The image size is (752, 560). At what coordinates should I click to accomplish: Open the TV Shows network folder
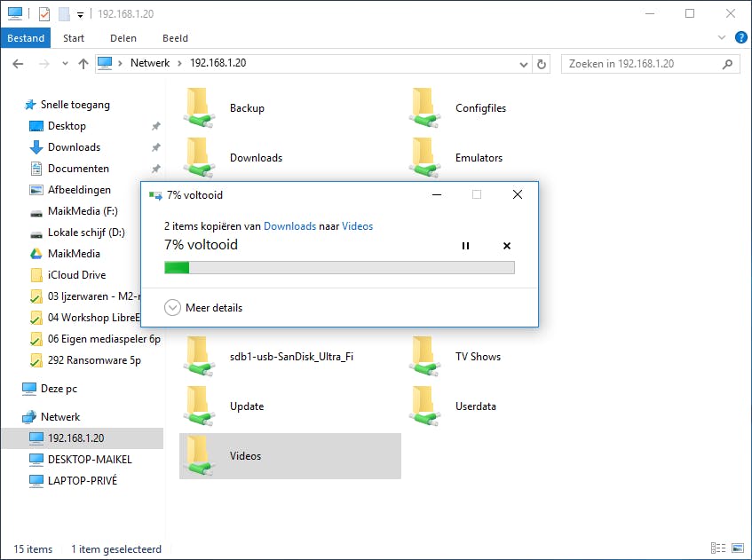click(x=455, y=356)
